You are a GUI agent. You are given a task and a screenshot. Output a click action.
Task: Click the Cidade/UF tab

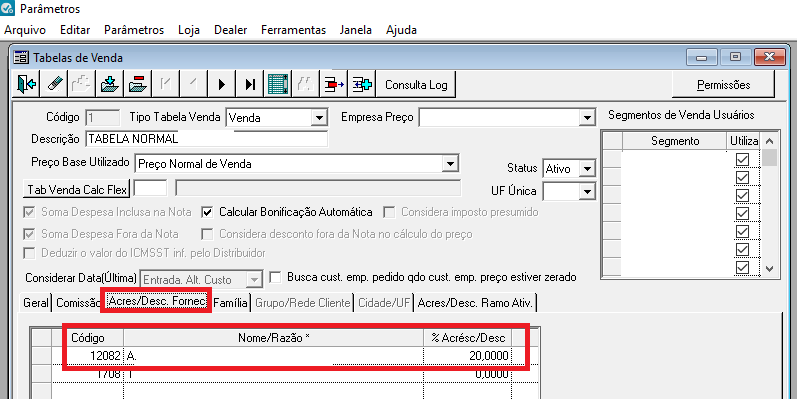click(x=384, y=303)
